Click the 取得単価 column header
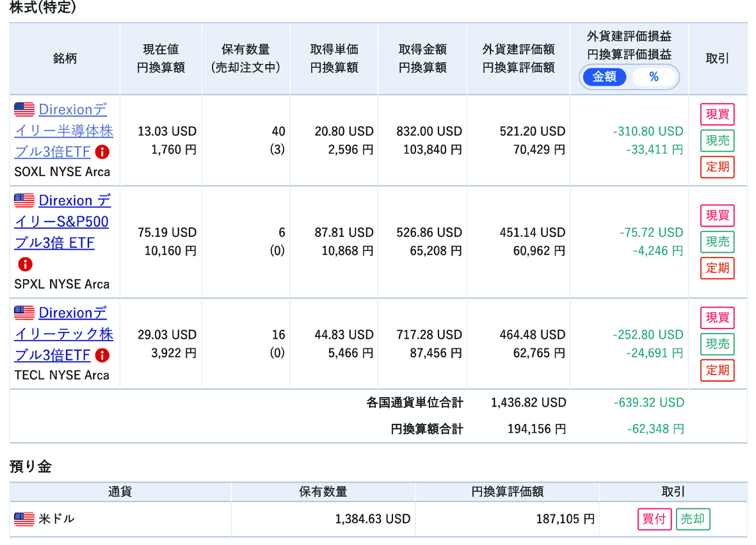The image size is (756, 545). pyautogui.click(x=334, y=58)
